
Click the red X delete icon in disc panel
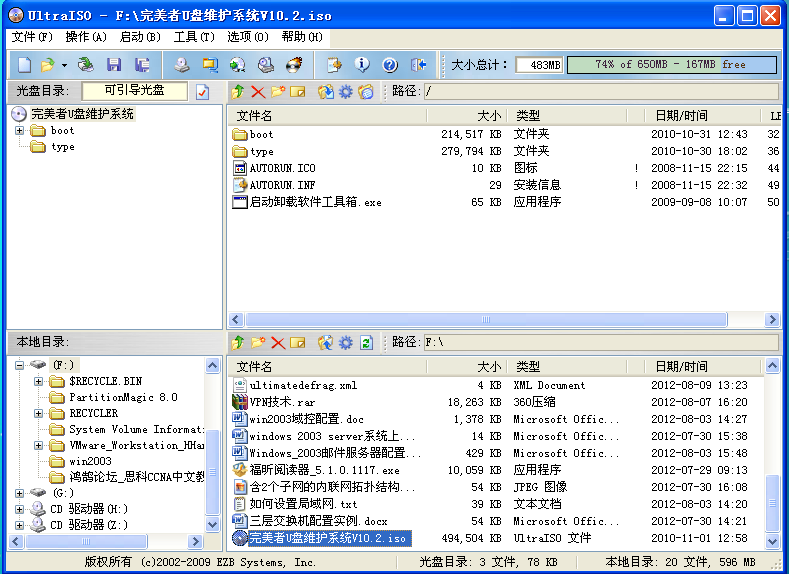coord(258,92)
